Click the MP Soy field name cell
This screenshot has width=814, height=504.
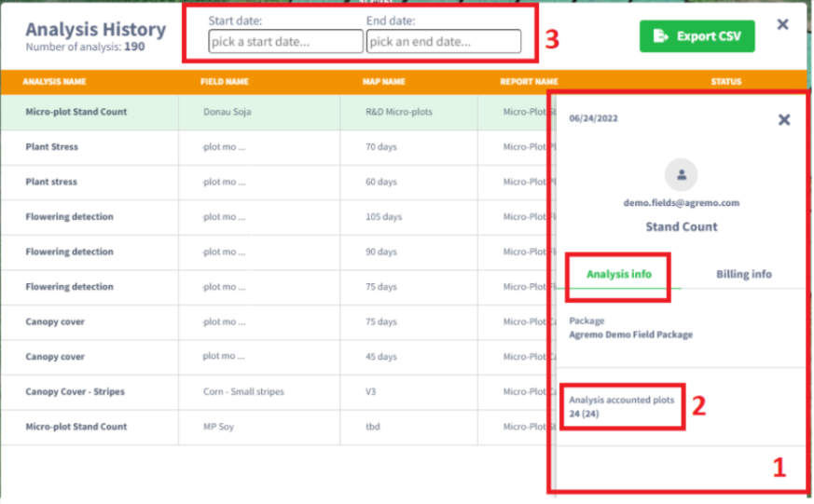(x=218, y=427)
